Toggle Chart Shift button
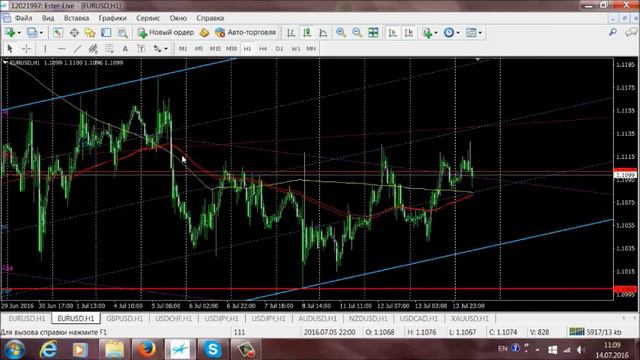Viewport: 640px width, 360px height. (x=409, y=33)
